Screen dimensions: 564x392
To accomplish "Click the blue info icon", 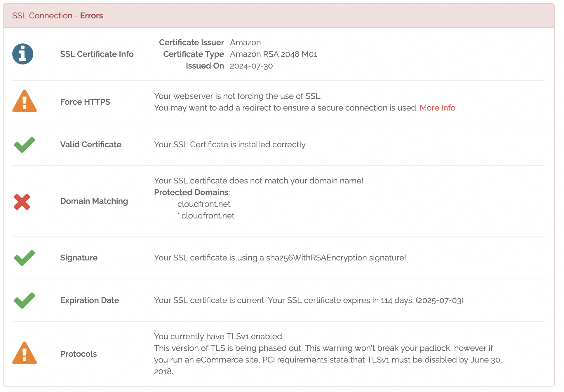I will pyautogui.click(x=23, y=54).
